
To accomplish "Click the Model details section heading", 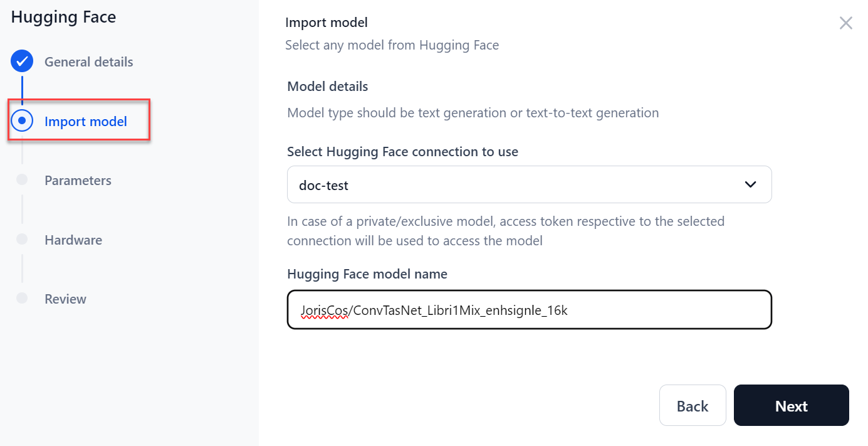I will [x=327, y=87].
